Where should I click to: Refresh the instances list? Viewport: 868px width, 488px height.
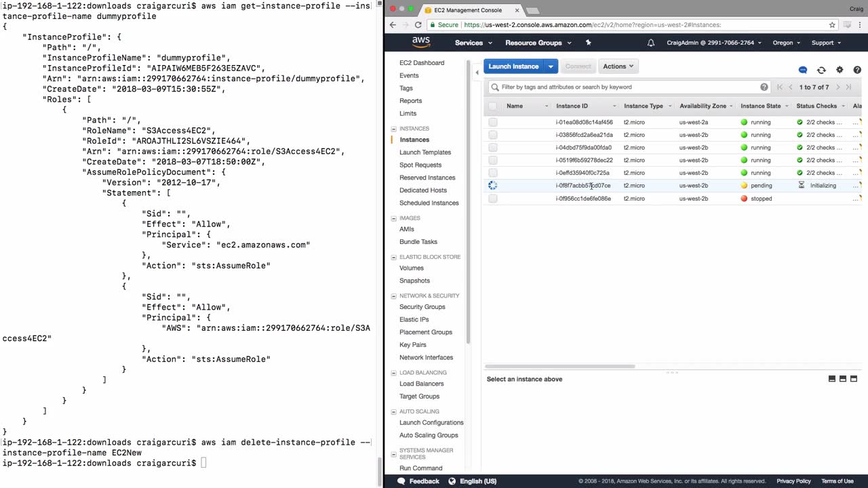pyautogui.click(x=821, y=70)
